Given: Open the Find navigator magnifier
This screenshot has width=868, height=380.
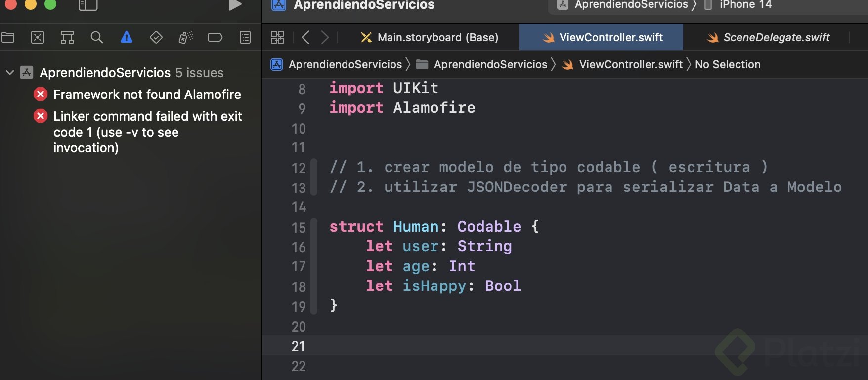Looking at the screenshot, I should pyautogui.click(x=97, y=37).
